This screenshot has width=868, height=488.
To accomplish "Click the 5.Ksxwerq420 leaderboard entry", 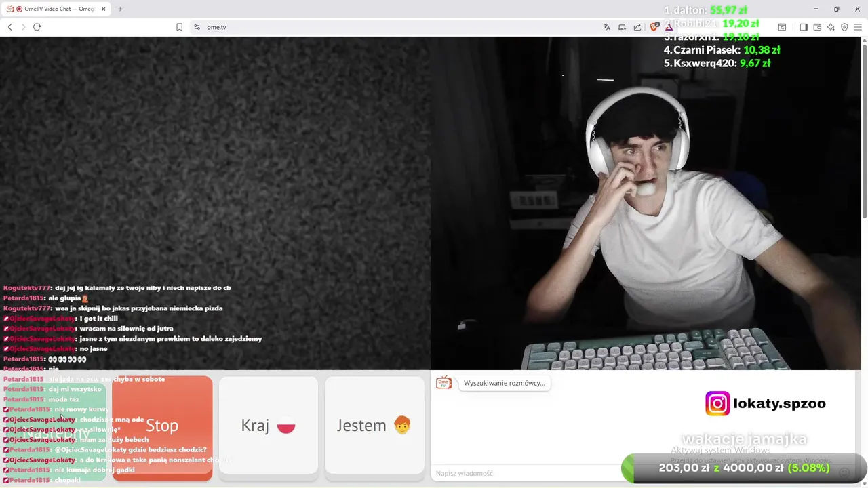I will (x=717, y=63).
